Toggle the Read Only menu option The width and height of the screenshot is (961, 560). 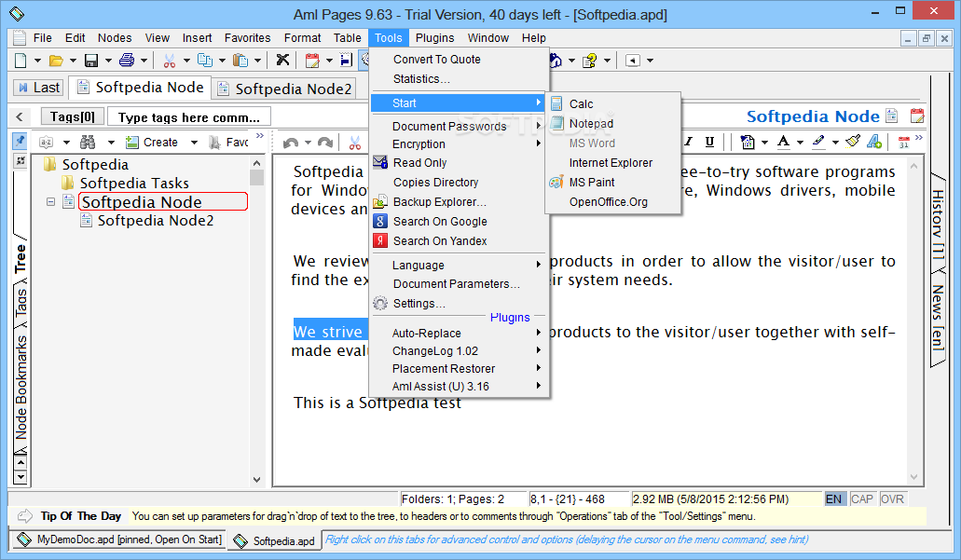coord(419,162)
